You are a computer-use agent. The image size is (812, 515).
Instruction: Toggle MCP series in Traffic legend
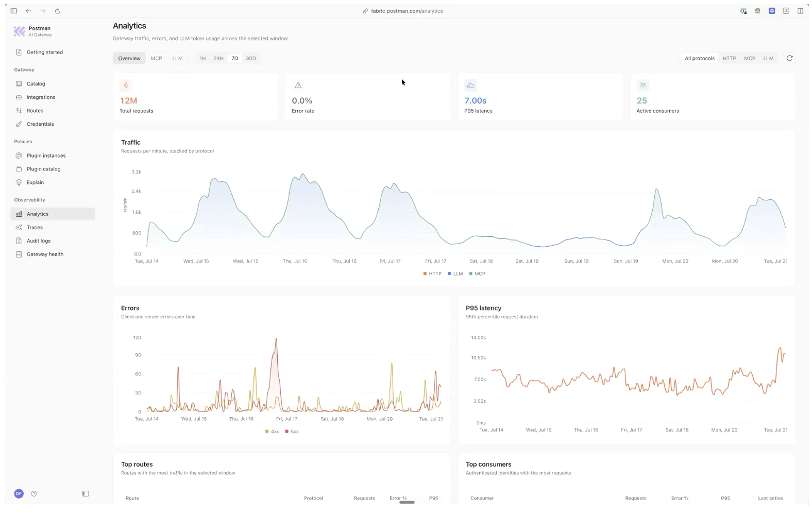pos(477,273)
